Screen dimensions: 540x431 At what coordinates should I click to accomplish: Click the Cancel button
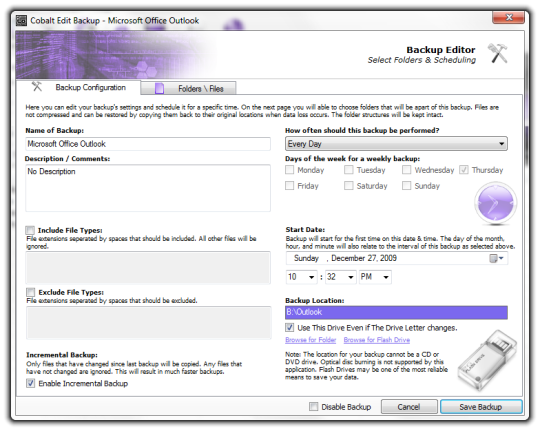point(409,407)
